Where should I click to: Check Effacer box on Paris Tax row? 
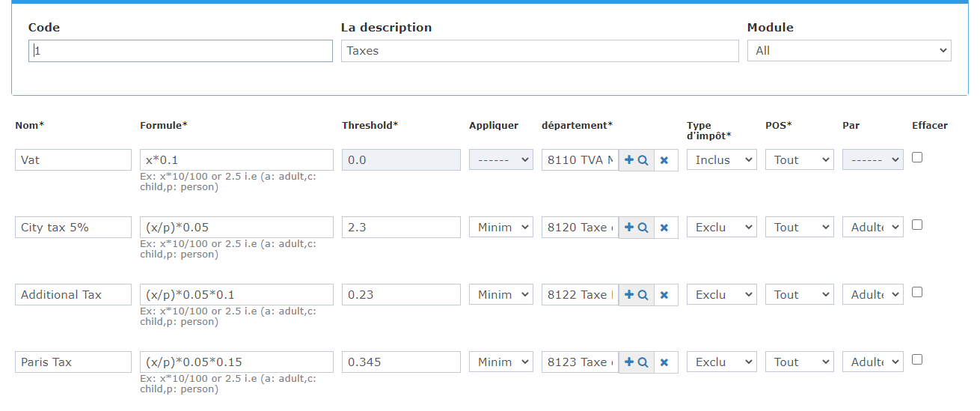click(917, 359)
